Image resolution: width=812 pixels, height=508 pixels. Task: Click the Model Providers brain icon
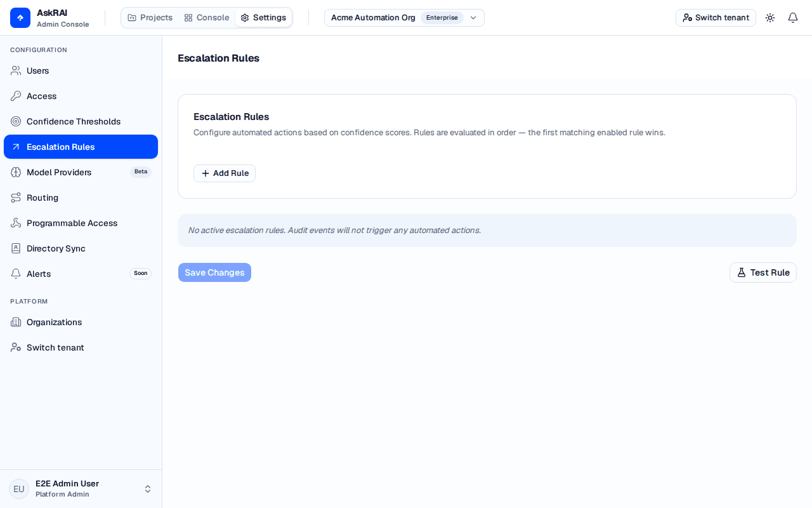16,172
